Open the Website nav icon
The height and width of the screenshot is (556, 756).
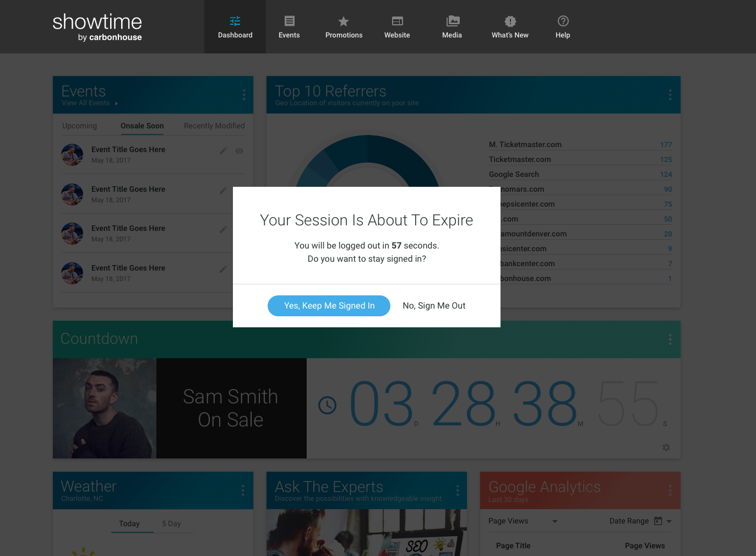[x=397, y=21]
